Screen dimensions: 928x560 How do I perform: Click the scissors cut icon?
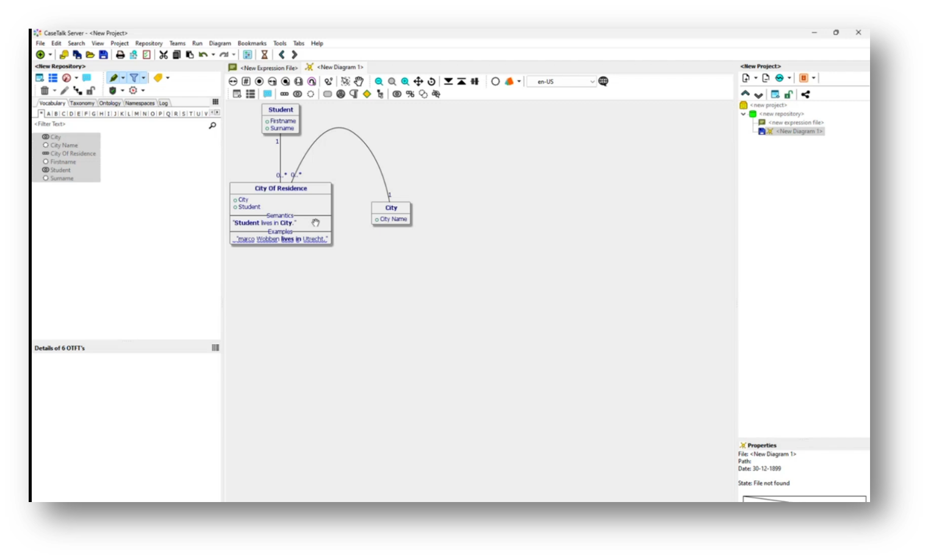tap(164, 55)
